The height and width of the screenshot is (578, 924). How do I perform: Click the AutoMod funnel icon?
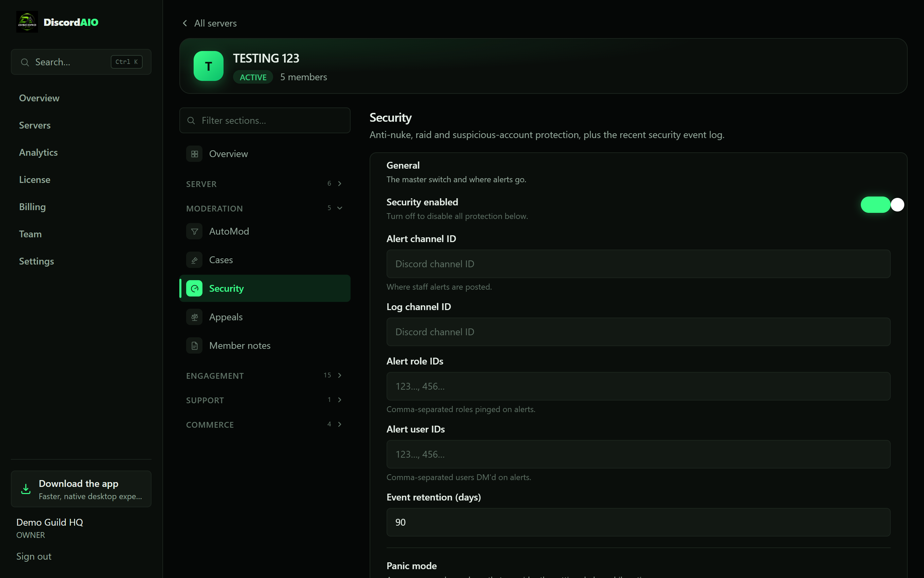194,232
